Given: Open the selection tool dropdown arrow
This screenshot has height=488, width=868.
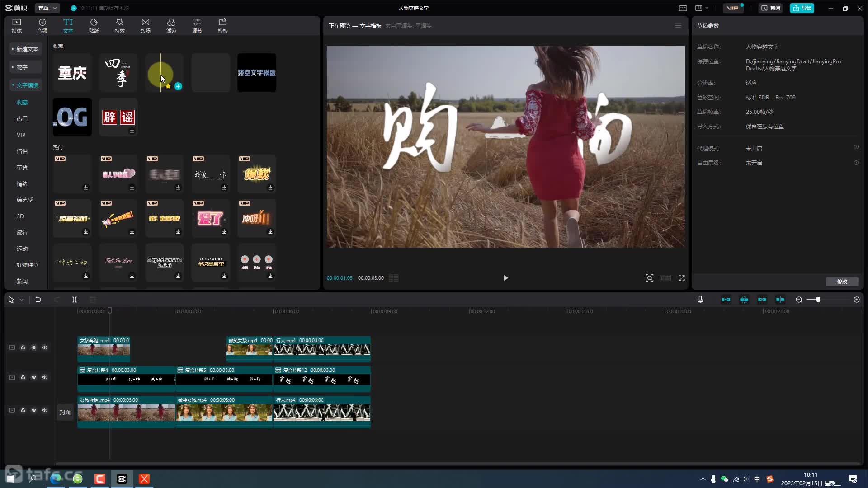Looking at the screenshot, I should tap(21, 300).
